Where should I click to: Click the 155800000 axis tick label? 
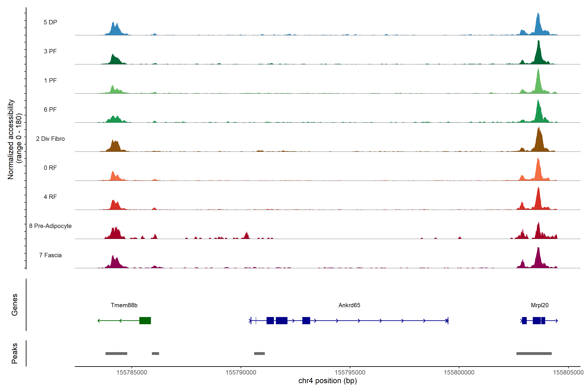pos(459,373)
